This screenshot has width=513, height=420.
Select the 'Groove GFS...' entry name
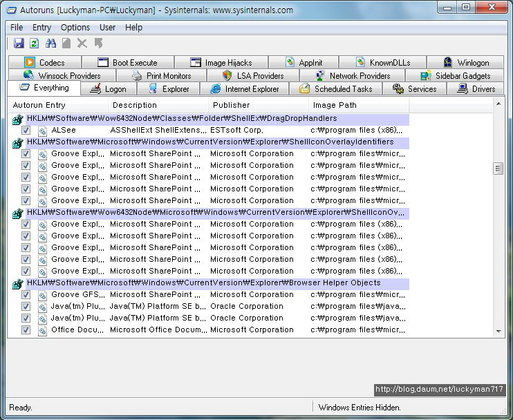[78, 294]
